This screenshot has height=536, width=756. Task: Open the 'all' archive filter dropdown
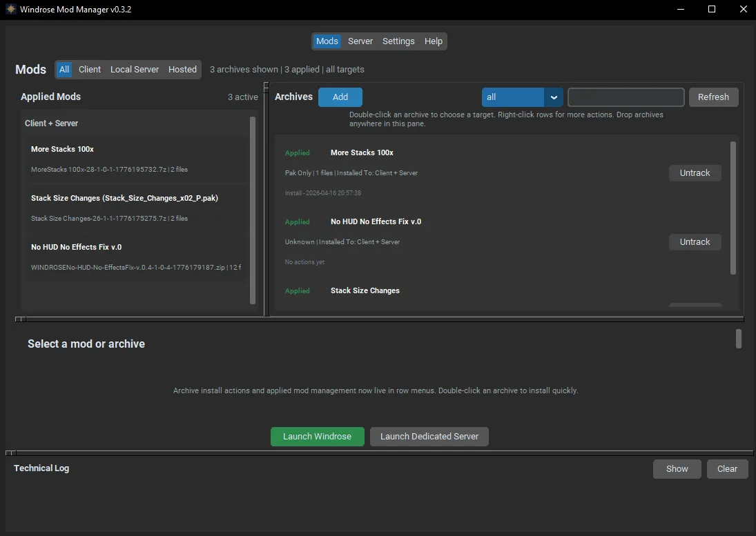point(522,97)
